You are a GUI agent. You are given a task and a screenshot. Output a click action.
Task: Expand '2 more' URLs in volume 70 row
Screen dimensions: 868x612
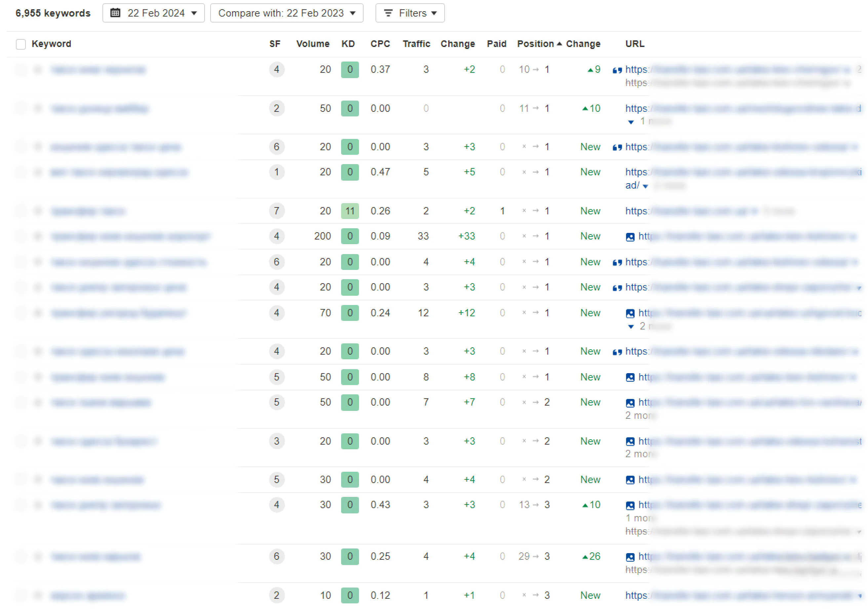pyautogui.click(x=631, y=327)
